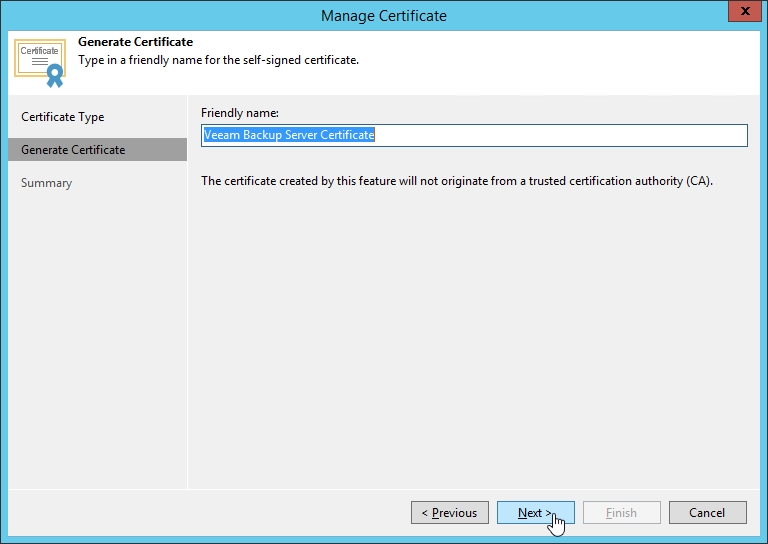Cancel the Manage Certificate wizard

coord(707,512)
